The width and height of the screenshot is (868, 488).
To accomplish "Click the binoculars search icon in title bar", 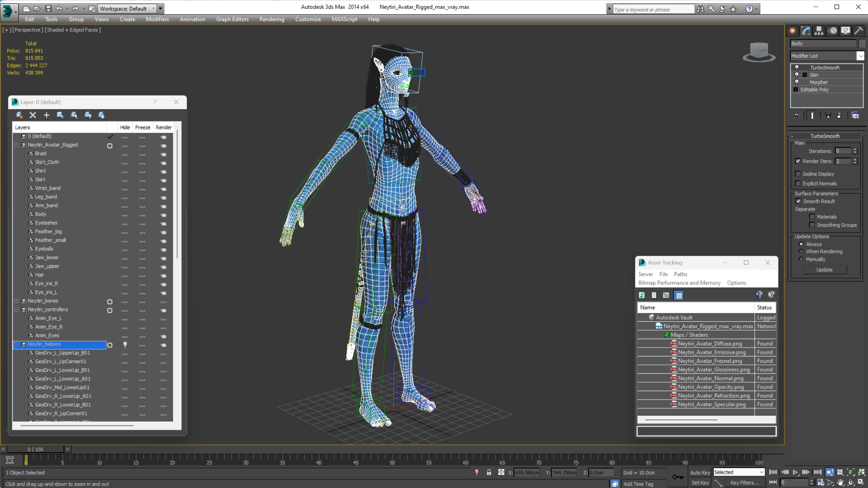I will pos(700,9).
